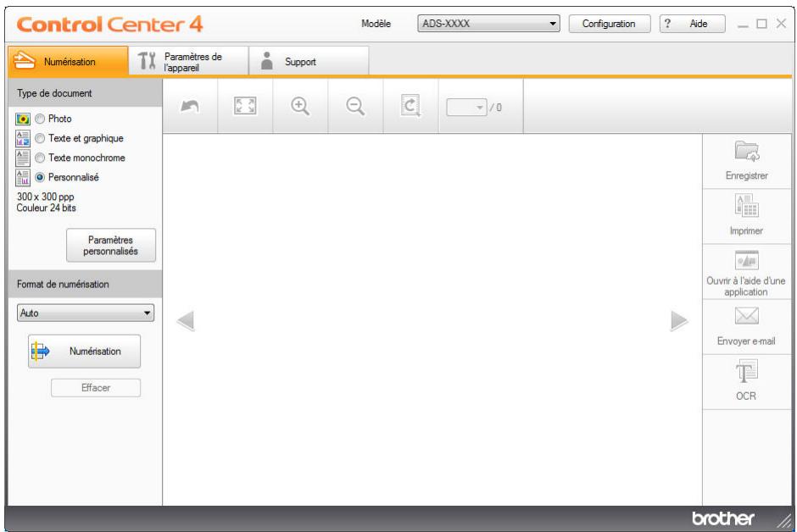Image resolution: width=797 pixels, height=532 pixels.
Task: Click the Personnalisé document type icon
Action: 22,178
